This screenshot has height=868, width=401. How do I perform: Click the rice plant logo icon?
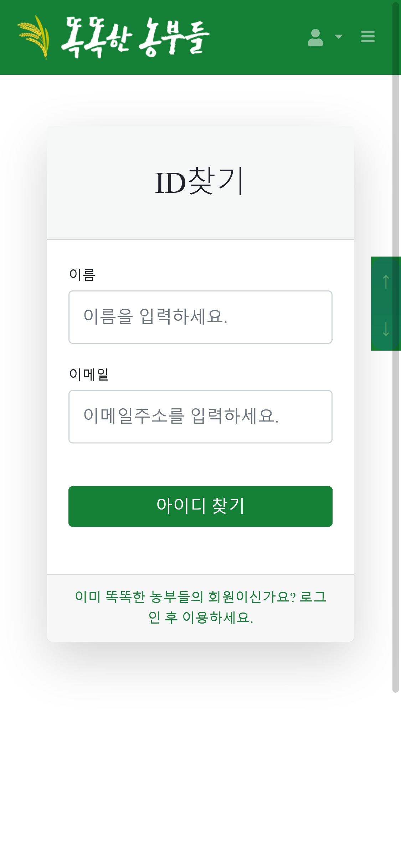pos(34,37)
